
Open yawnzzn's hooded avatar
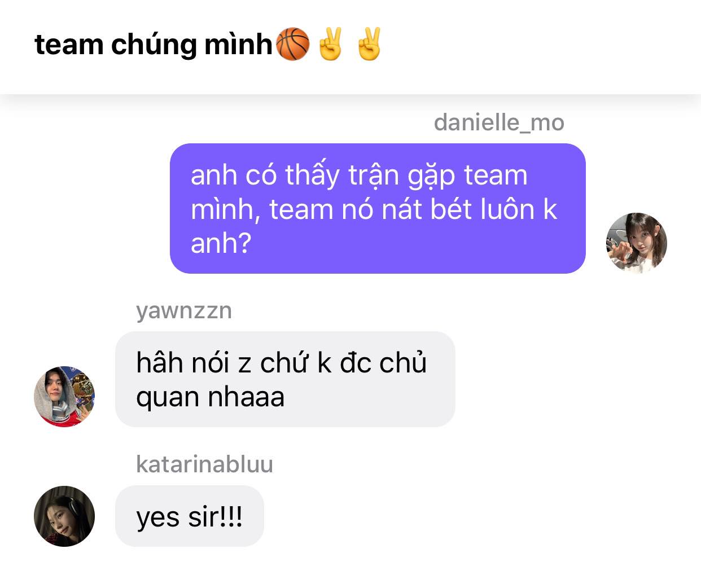tap(64, 396)
